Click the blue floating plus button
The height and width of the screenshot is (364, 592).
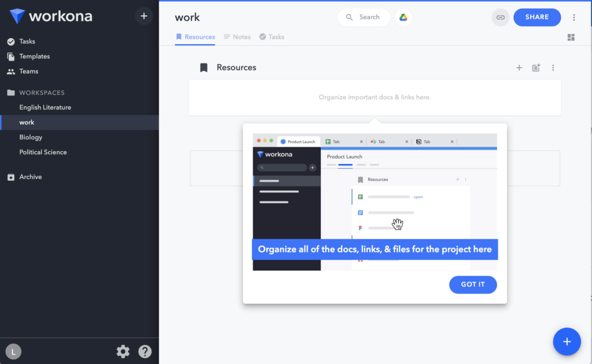point(567,341)
